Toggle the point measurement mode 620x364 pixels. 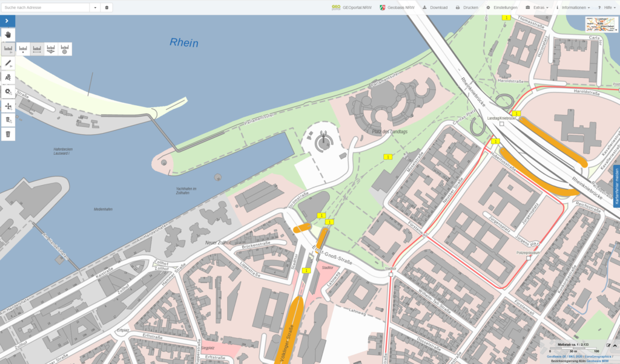(x=23, y=49)
